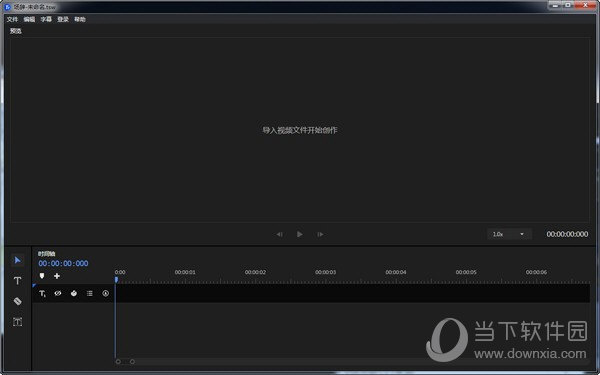Screen dimensions: 600x375
Task: Step to the next frame
Action: coord(320,234)
